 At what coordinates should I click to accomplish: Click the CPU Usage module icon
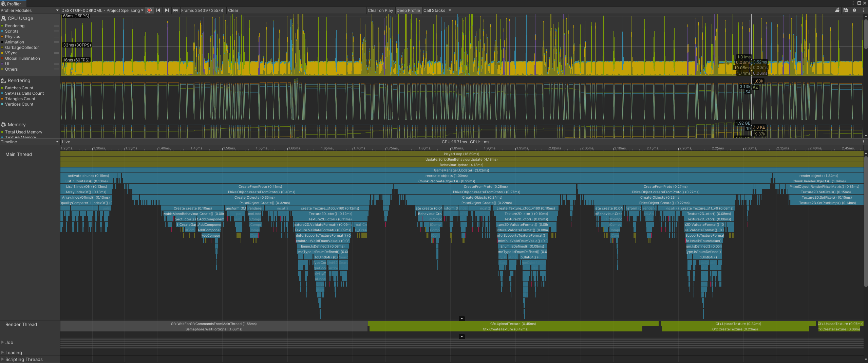click(3, 18)
